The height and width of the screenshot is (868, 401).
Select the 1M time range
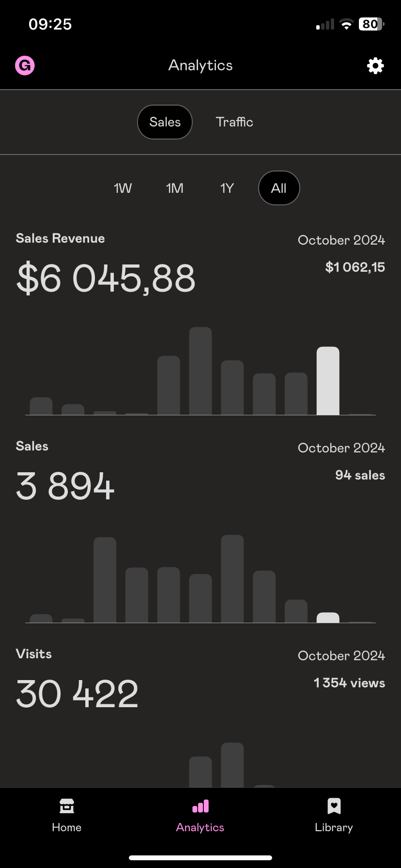(x=175, y=188)
